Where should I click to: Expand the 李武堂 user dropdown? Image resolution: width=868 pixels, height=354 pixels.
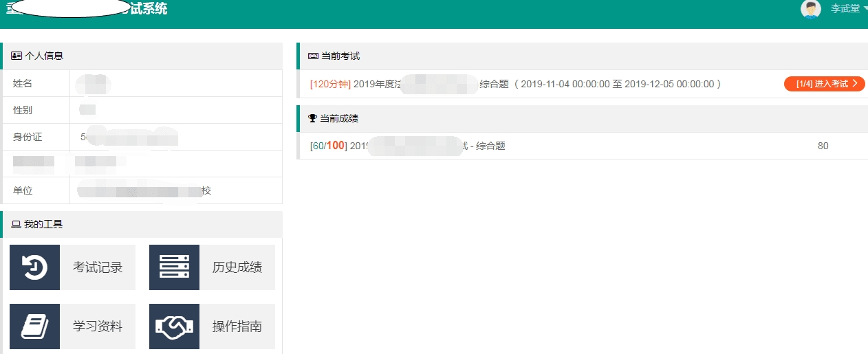pos(865,9)
